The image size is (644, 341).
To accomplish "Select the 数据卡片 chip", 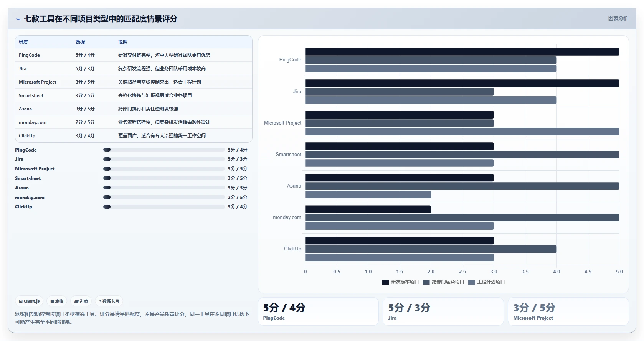I will (x=109, y=301).
